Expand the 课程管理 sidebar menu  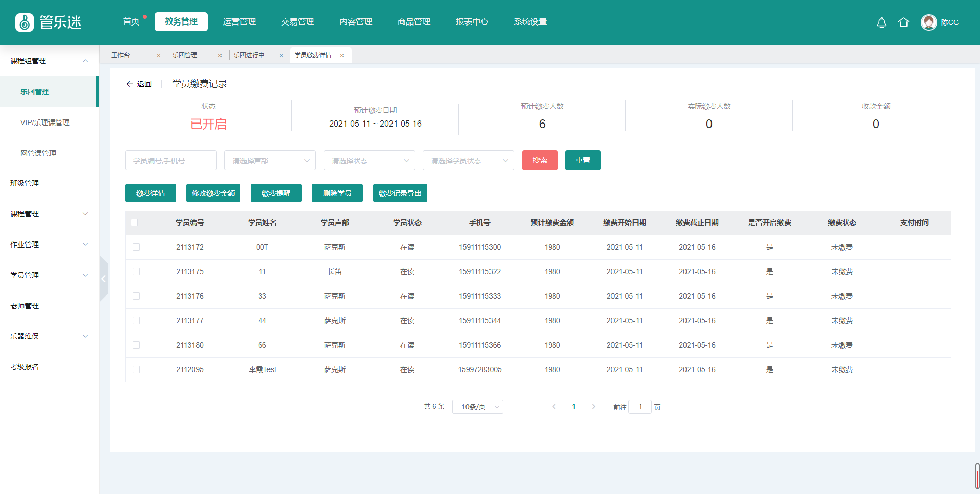click(49, 214)
